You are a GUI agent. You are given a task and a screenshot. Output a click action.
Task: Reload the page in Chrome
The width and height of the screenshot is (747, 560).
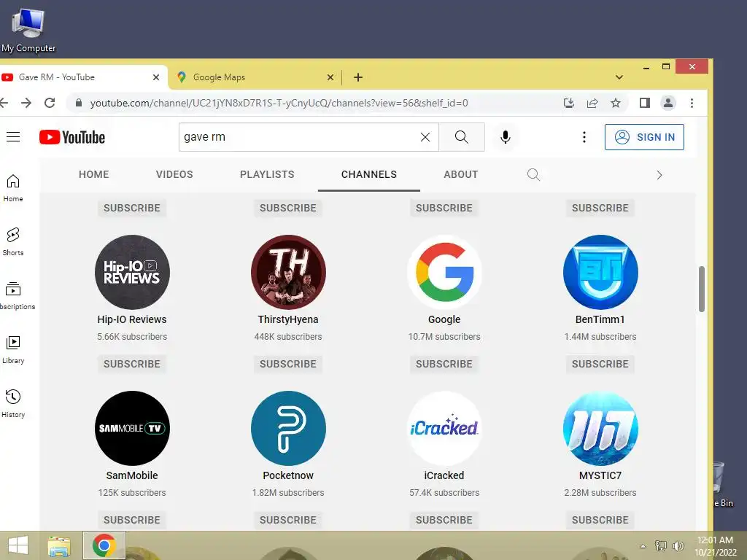tap(50, 103)
